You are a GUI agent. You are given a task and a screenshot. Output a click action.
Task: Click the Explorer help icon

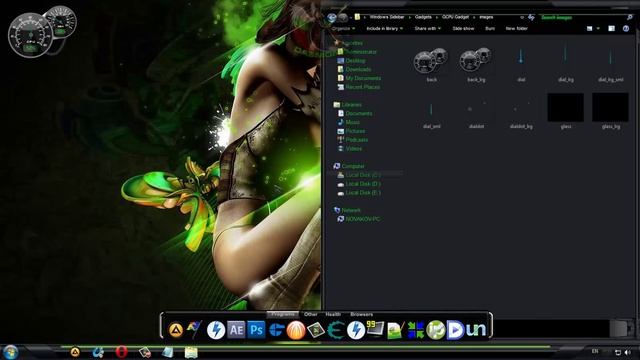(x=626, y=28)
